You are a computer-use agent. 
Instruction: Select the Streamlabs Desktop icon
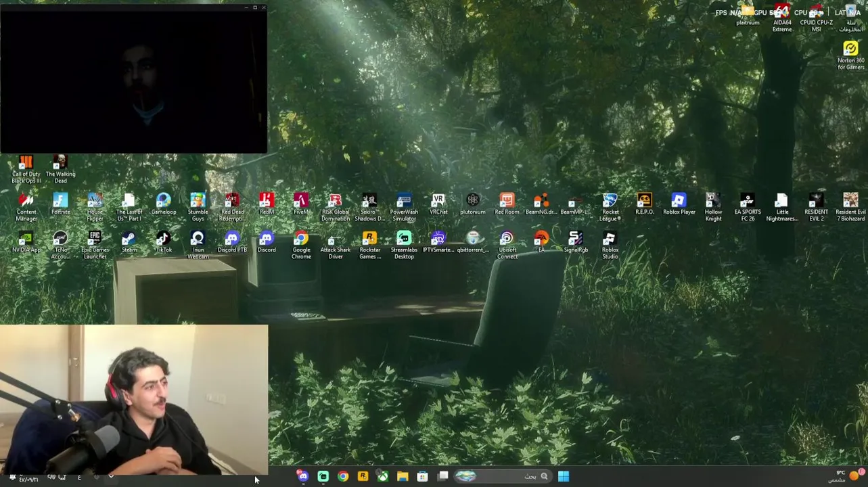[x=404, y=245]
